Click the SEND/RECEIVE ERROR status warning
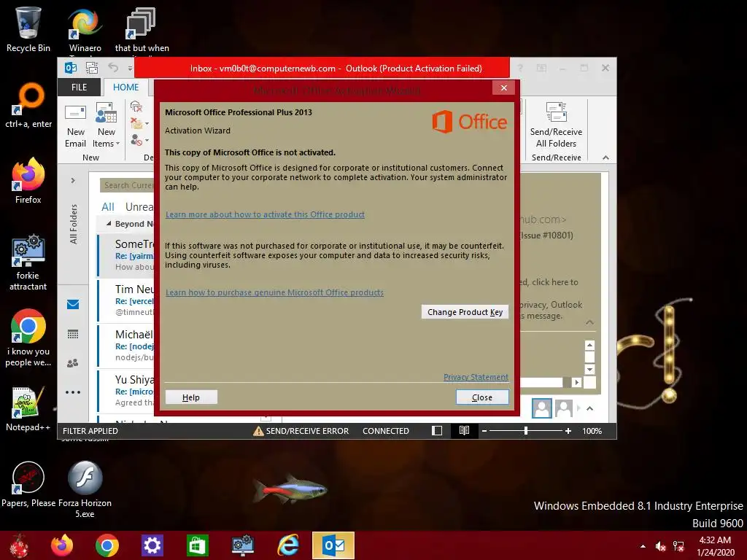747x560 pixels. click(301, 431)
